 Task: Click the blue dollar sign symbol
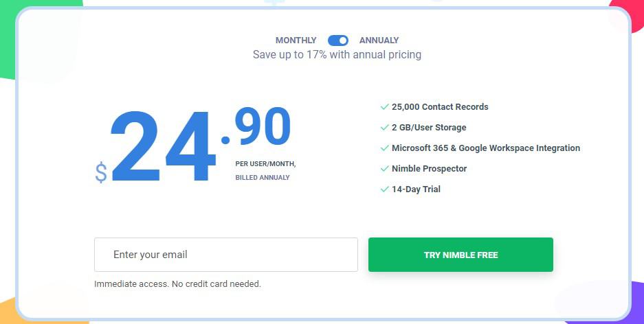101,172
